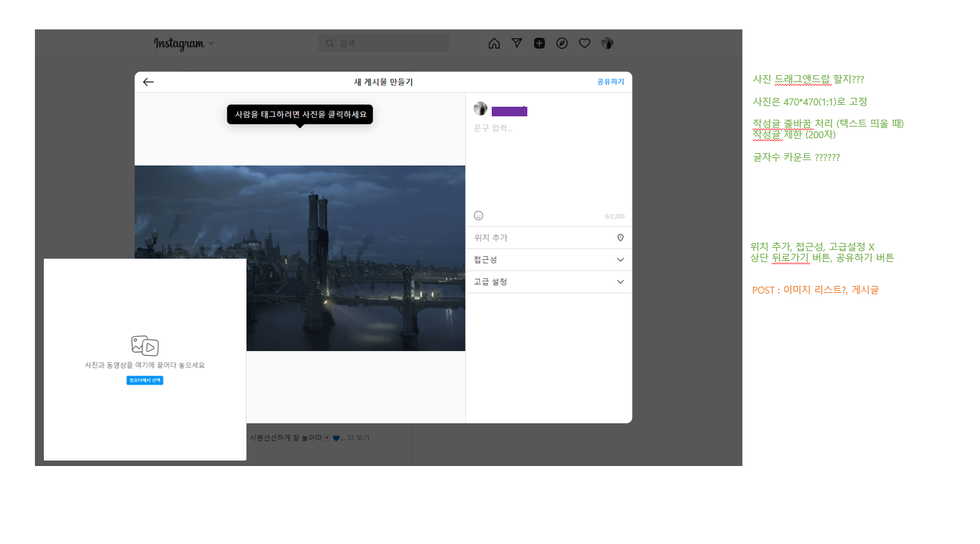The width and height of the screenshot is (980, 544).
Task: Click the 컴퓨터에서 선택 blue button
Action: 145,380
